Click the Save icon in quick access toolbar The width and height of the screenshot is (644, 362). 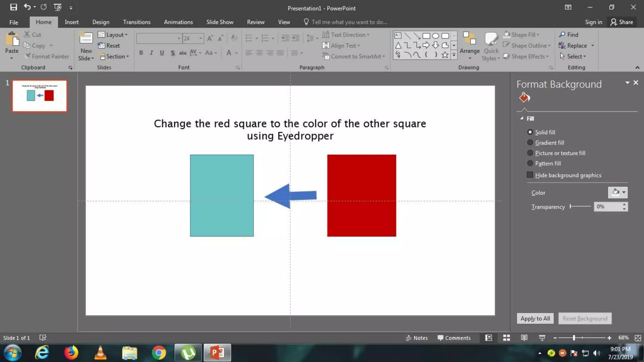point(14,7)
